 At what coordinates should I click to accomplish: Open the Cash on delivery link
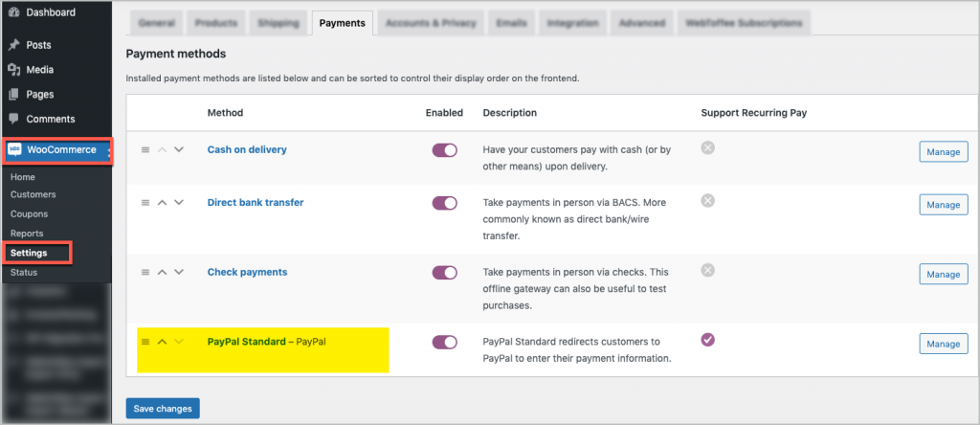pyautogui.click(x=247, y=150)
